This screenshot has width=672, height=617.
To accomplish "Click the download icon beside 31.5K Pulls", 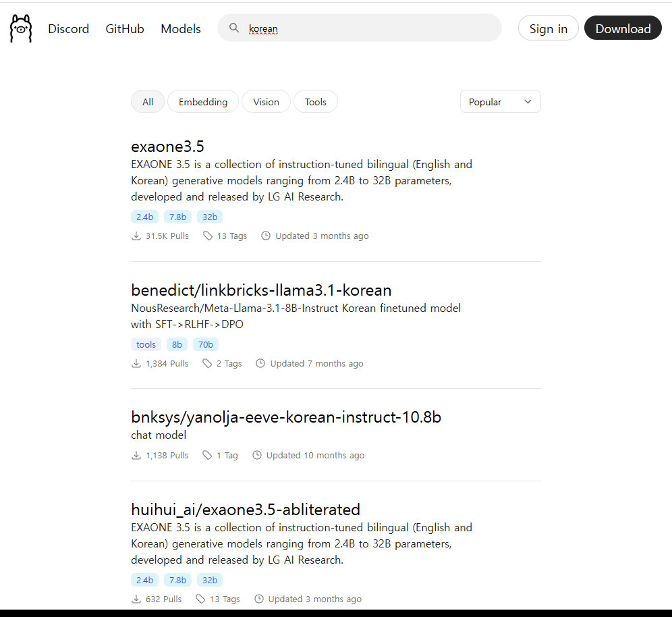I will click(x=136, y=236).
